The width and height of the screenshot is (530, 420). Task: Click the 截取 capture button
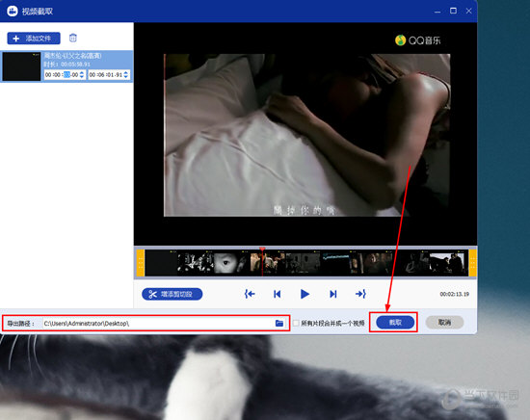coord(395,323)
